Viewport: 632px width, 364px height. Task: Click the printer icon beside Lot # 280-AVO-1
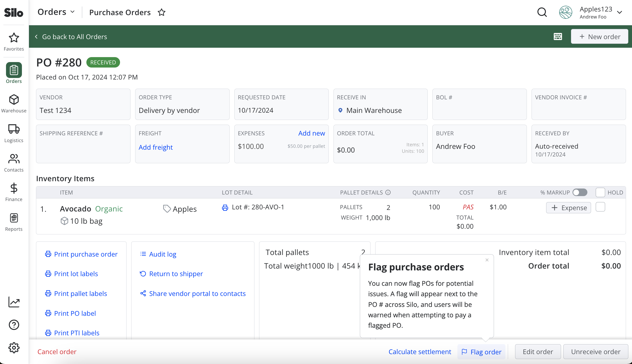click(x=225, y=208)
